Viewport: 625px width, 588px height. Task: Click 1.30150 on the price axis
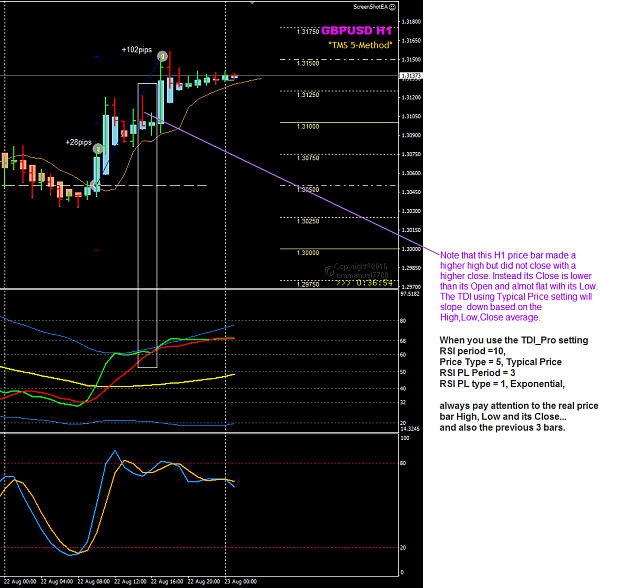coord(411,230)
